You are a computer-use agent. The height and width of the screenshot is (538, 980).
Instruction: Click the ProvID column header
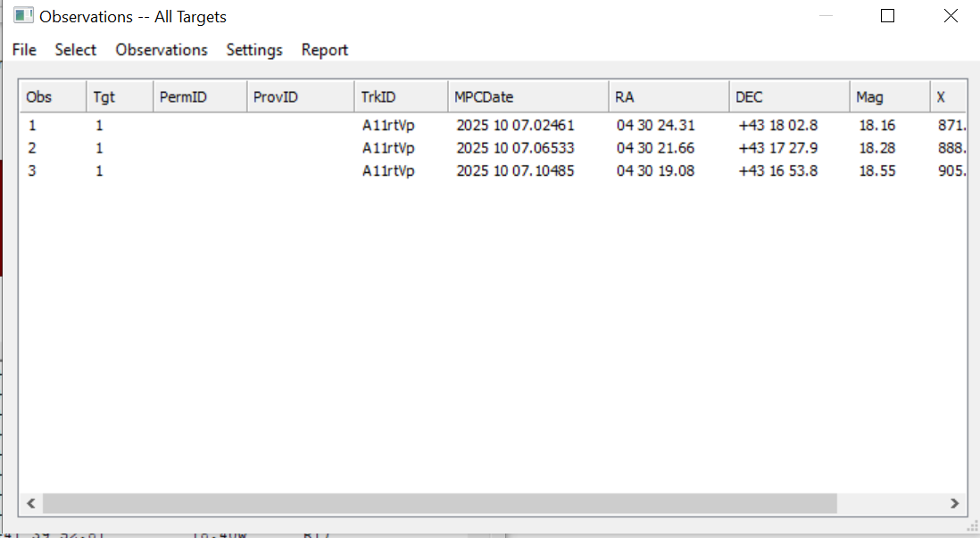[x=300, y=97]
